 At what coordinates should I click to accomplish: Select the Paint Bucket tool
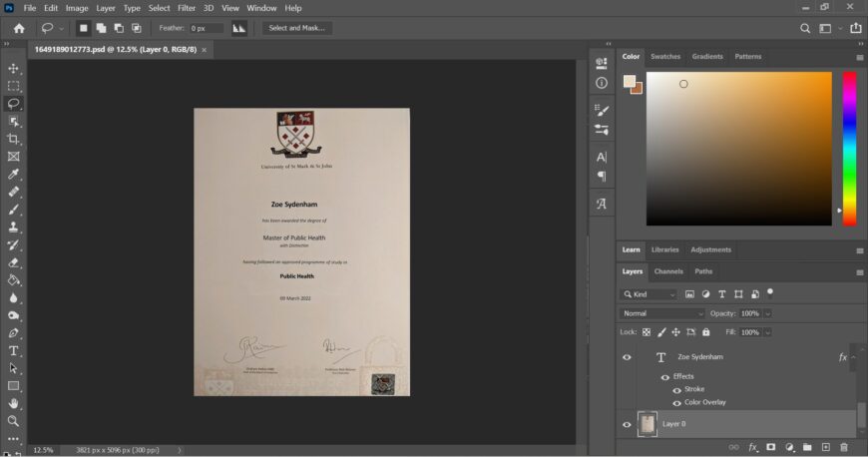click(13, 280)
